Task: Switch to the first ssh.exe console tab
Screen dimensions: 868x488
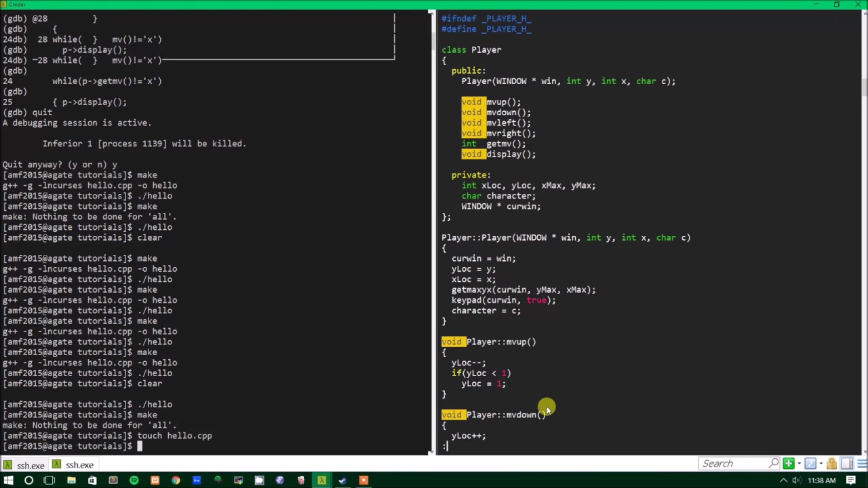Action: click(x=24, y=465)
